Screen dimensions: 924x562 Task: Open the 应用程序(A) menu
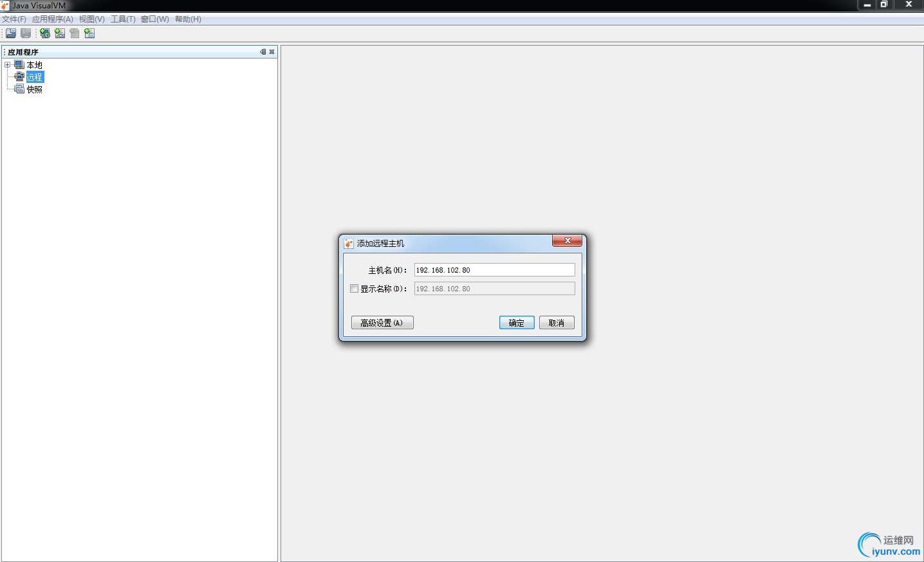click(x=53, y=19)
